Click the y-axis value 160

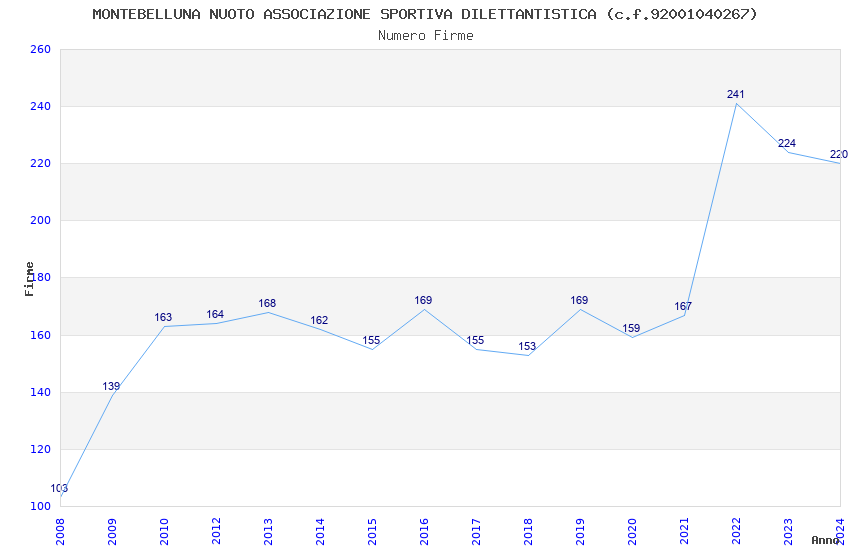tap(40, 335)
